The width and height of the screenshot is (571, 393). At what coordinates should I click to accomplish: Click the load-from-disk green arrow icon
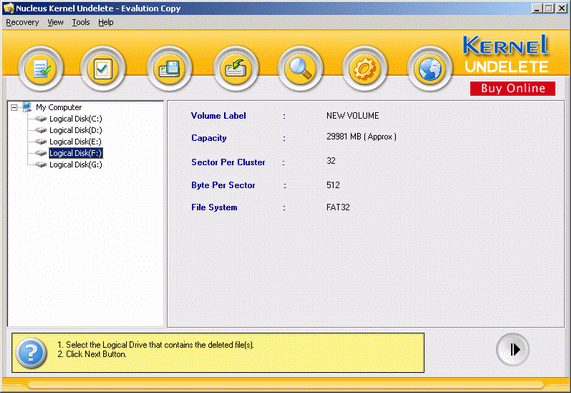(x=236, y=68)
